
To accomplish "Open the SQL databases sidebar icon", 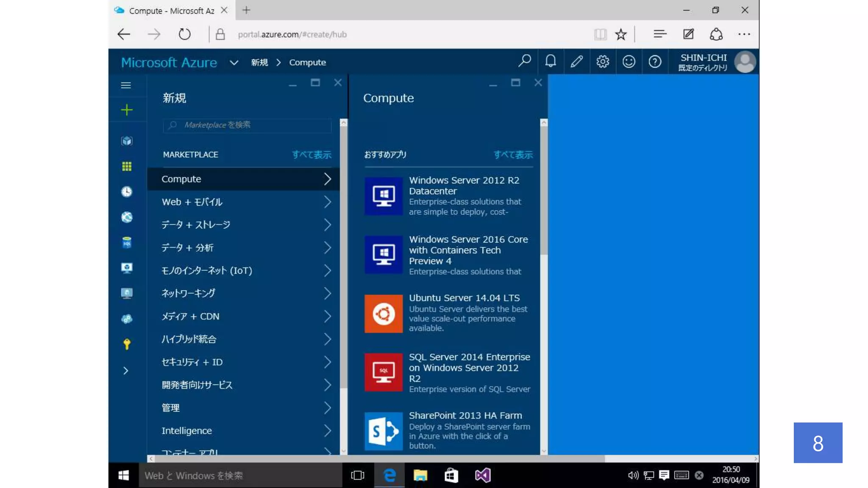I will click(x=126, y=243).
